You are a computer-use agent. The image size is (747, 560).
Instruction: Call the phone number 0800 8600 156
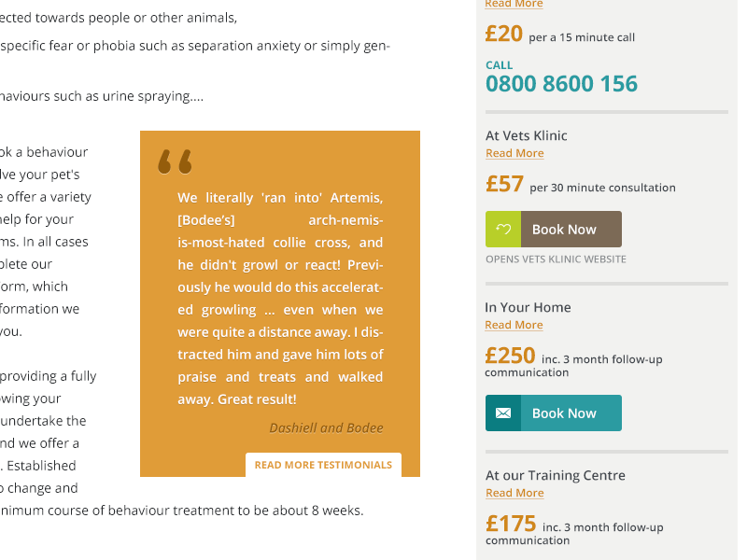pos(561,84)
